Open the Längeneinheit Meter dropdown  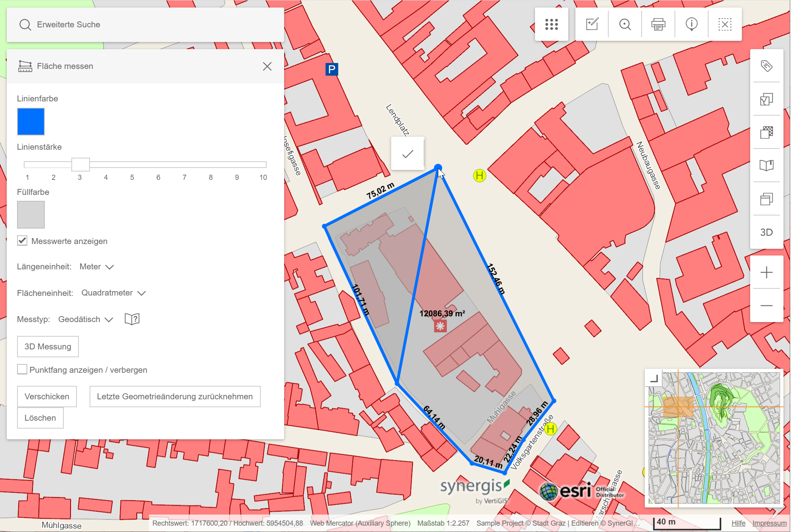tap(96, 267)
